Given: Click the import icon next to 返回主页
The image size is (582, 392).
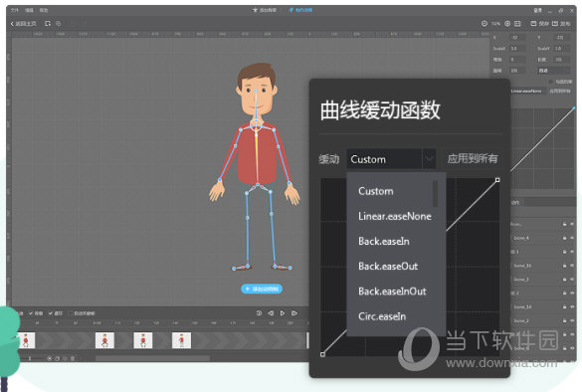Looking at the screenshot, I should pyautogui.click(x=48, y=24).
